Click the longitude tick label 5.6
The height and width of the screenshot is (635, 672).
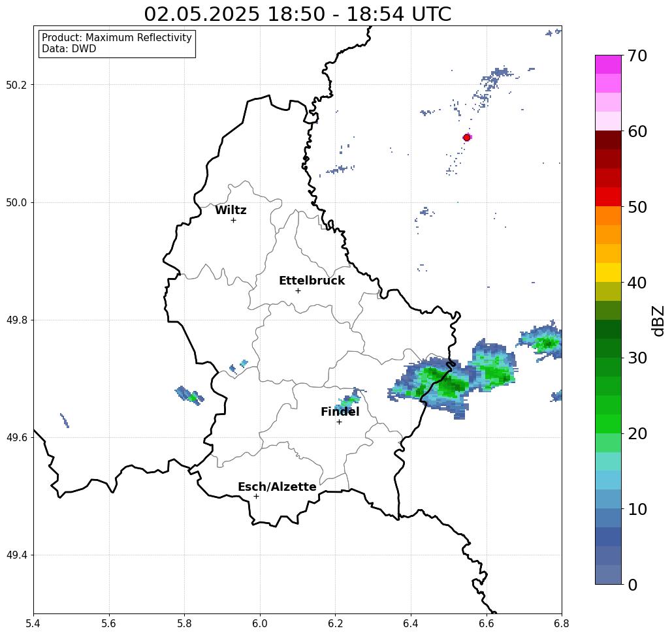109,623
